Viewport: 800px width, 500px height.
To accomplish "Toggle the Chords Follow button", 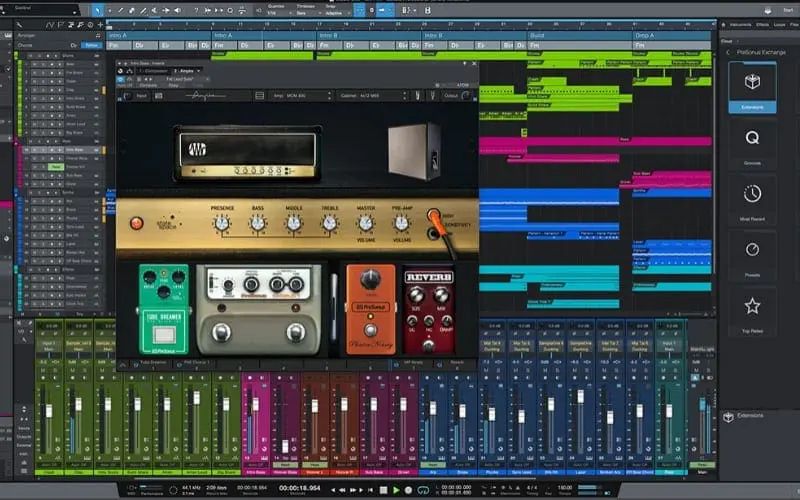I will pos(92,45).
